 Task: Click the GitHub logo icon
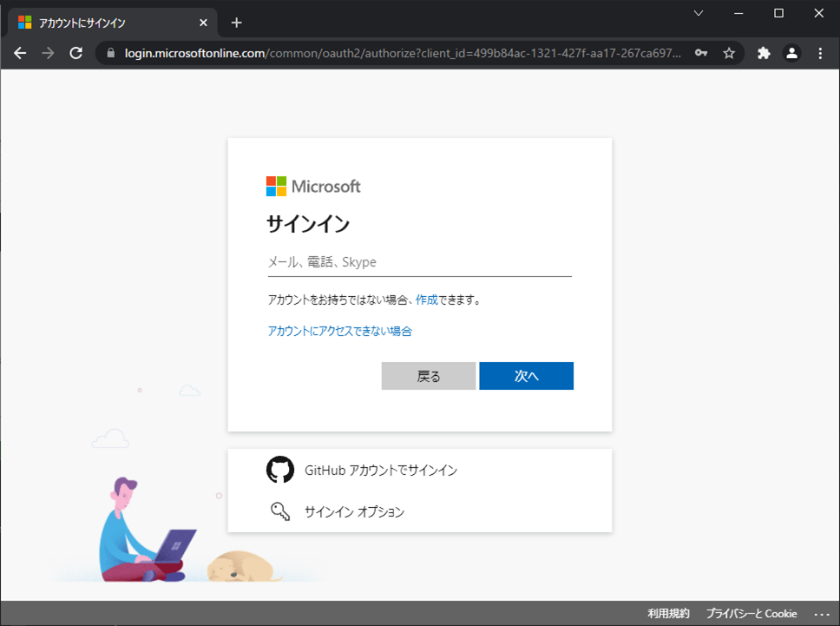click(280, 470)
